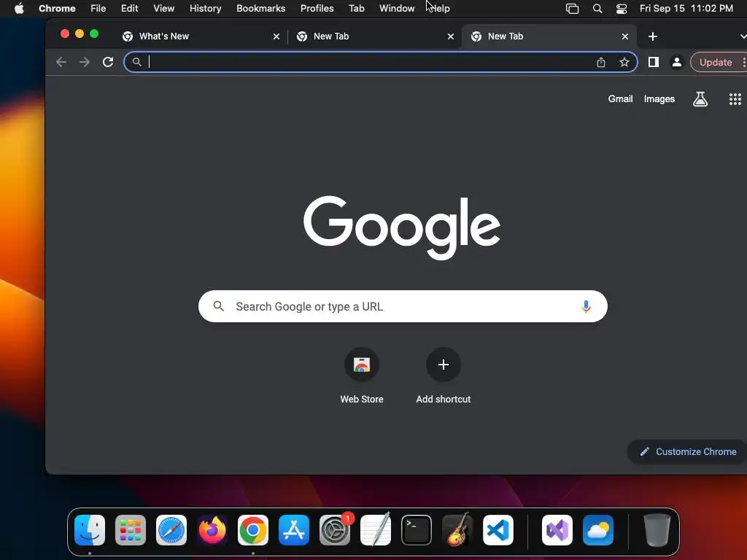Click Customize Chrome button

(687, 451)
